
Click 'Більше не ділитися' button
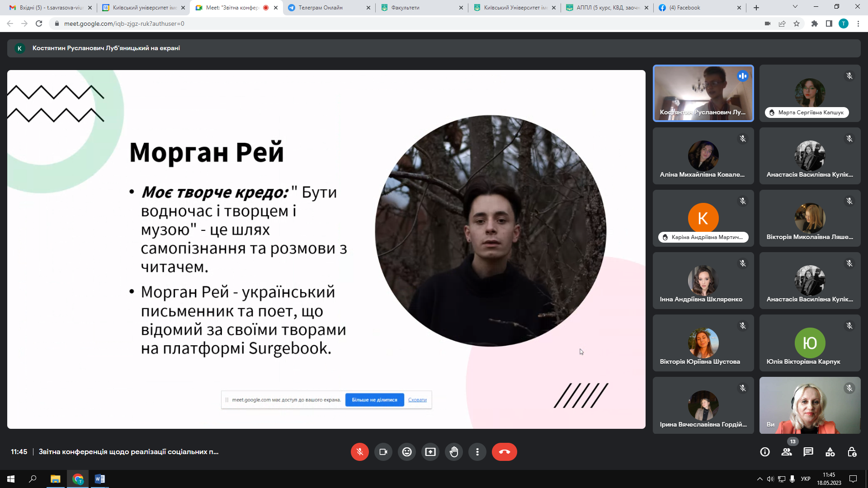[374, 400]
